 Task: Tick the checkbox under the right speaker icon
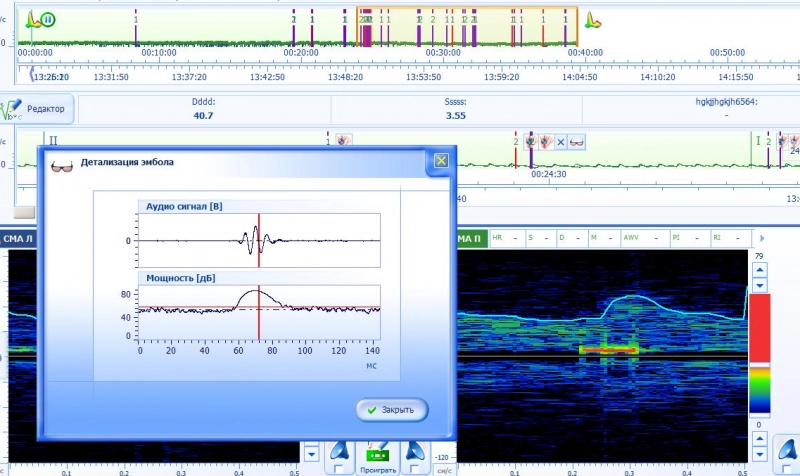tap(416, 469)
